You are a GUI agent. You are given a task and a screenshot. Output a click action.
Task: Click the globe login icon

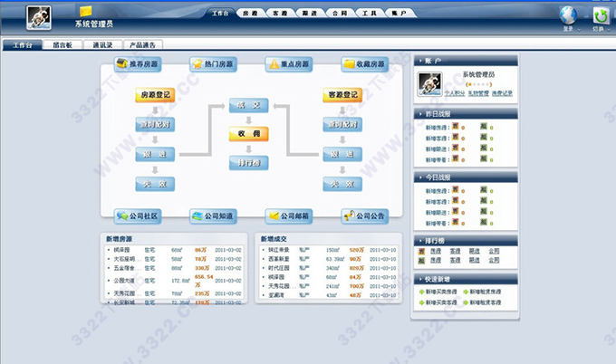pyautogui.click(x=569, y=15)
